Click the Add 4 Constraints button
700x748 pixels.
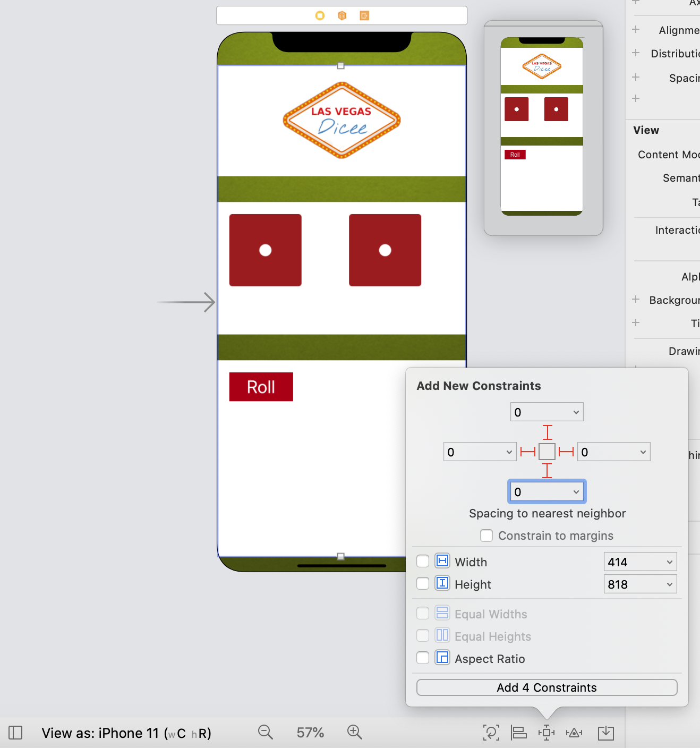tap(547, 687)
